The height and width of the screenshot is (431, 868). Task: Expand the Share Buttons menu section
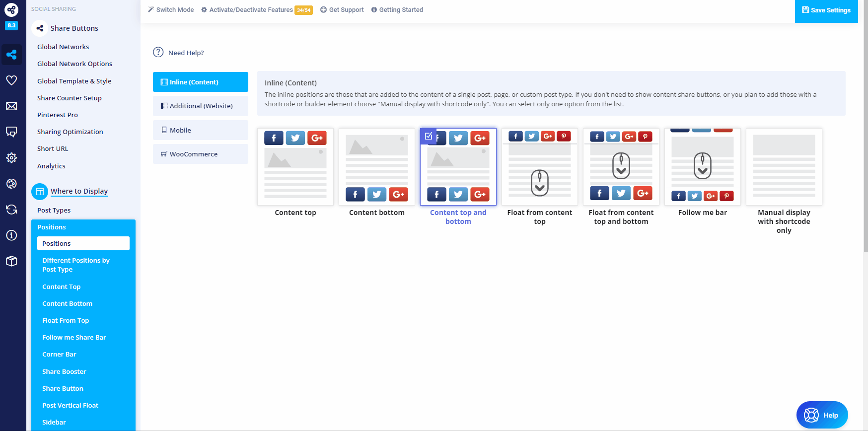(74, 28)
